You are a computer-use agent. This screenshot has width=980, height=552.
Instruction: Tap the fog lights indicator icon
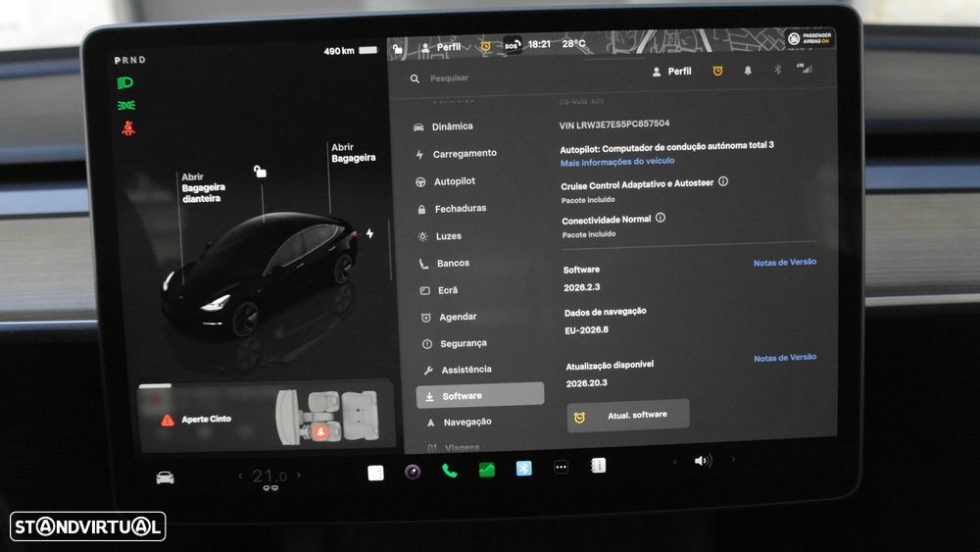click(x=126, y=105)
